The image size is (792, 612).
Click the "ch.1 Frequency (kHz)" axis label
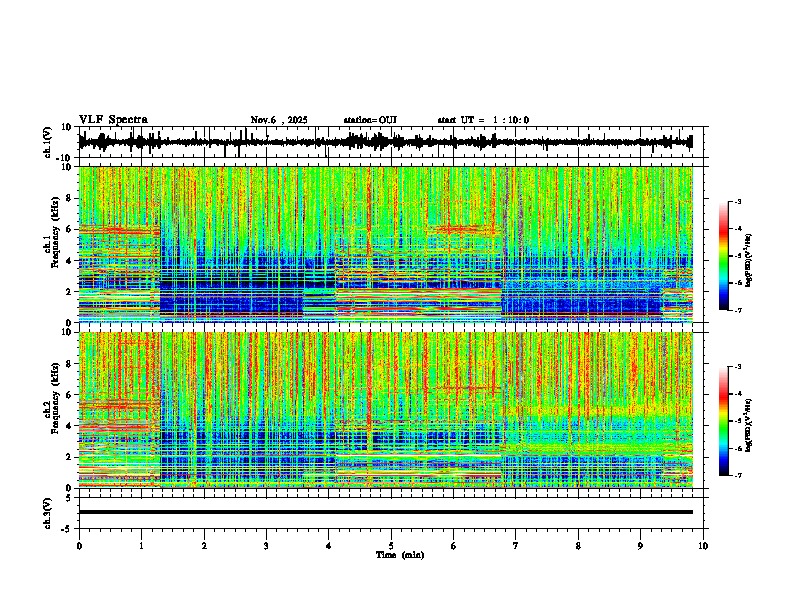[x=52, y=230]
